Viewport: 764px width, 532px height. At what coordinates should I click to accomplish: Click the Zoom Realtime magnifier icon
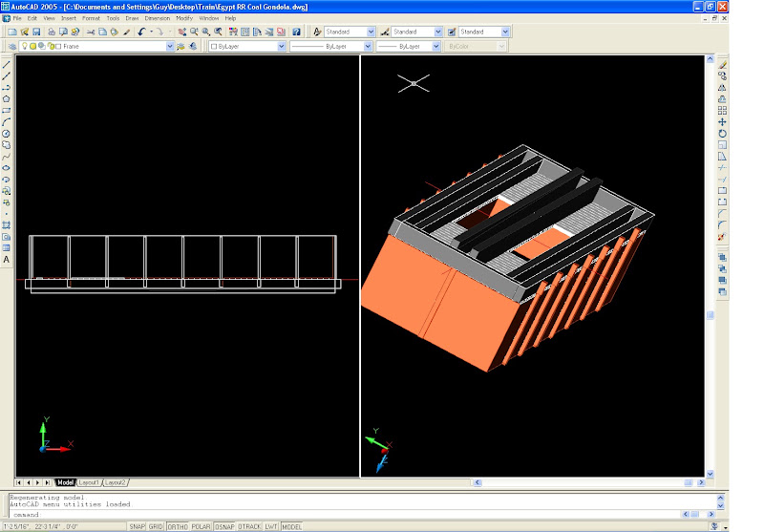click(194, 32)
